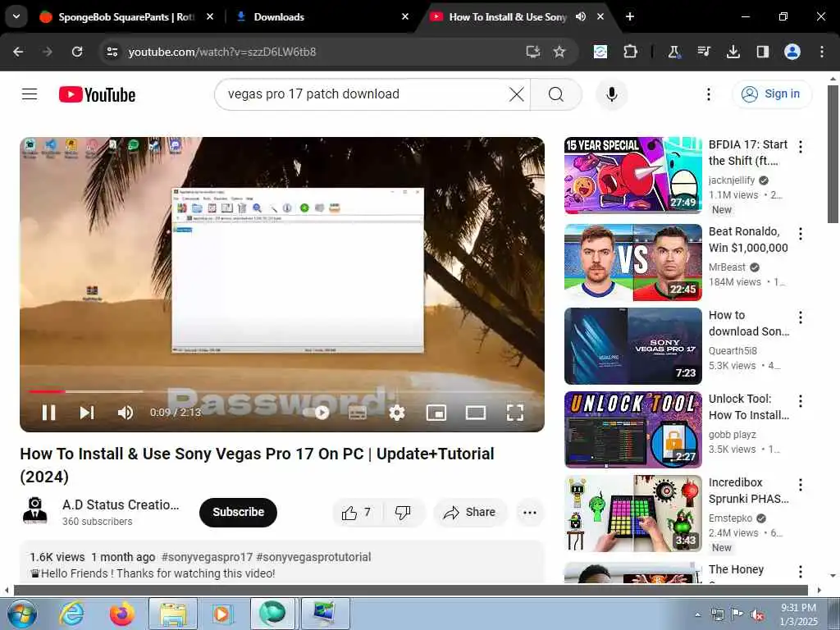
Task: Start voice search with microphone
Action: 611,94
